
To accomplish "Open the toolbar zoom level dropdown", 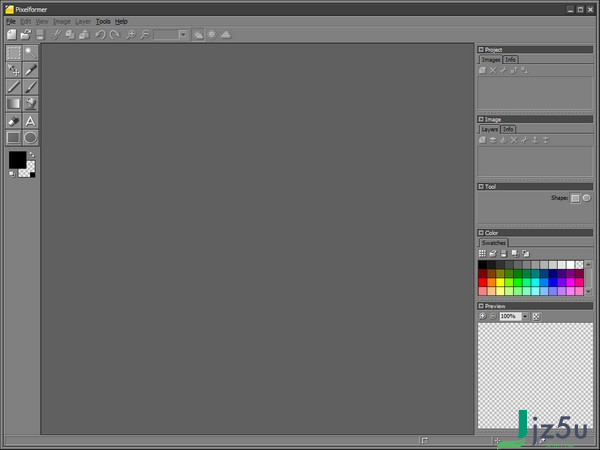I will coord(183,35).
